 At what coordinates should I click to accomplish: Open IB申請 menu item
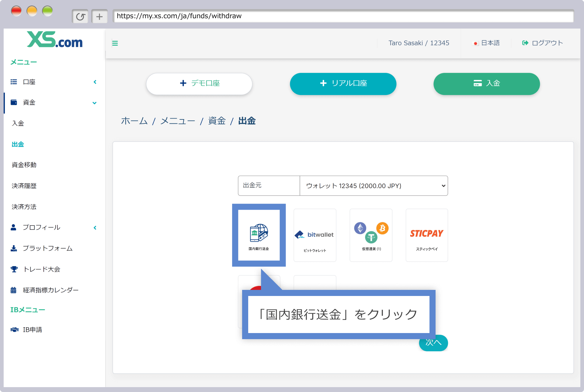pos(33,330)
